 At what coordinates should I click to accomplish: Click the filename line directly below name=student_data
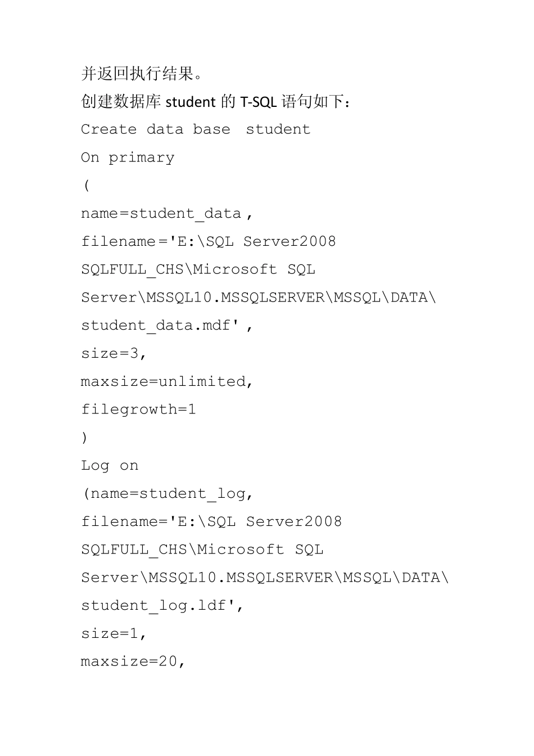[209, 242]
